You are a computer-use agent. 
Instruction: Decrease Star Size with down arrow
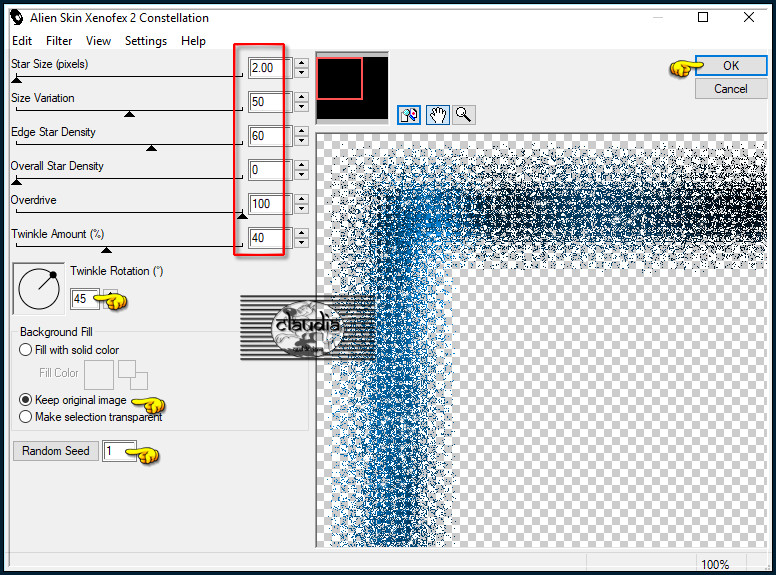pos(301,72)
